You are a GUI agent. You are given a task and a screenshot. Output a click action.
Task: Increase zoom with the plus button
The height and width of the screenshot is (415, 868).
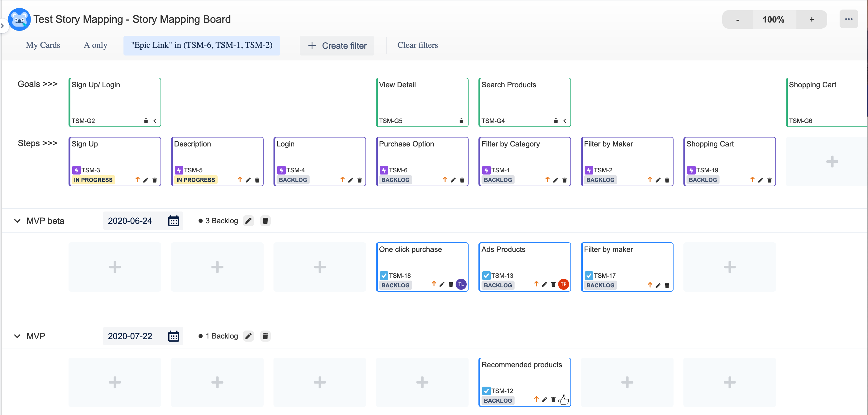click(812, 19)
